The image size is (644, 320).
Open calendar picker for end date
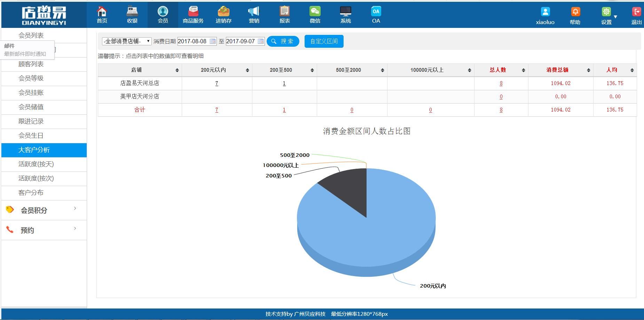coord(260,41)
